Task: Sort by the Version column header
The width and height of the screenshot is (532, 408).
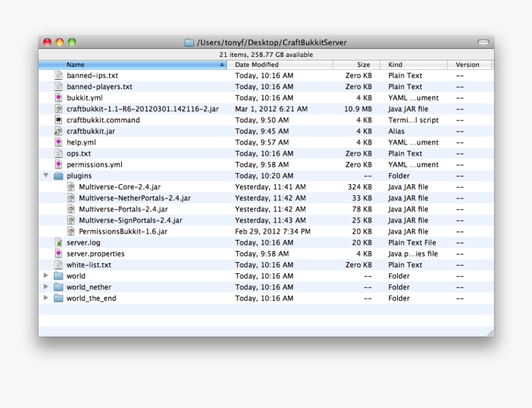Action: pyautogui.click(x=470, y=65)
